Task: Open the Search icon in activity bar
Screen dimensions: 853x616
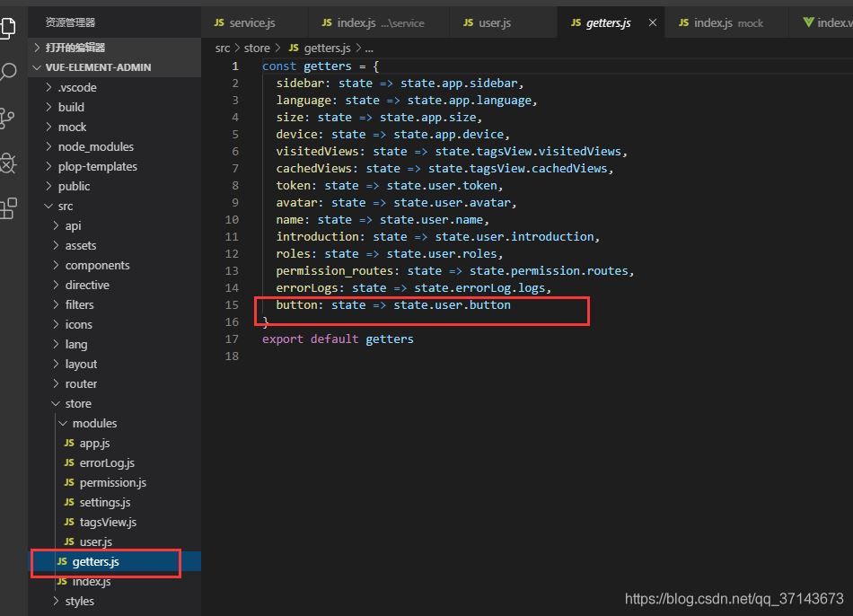Action: 8,73
